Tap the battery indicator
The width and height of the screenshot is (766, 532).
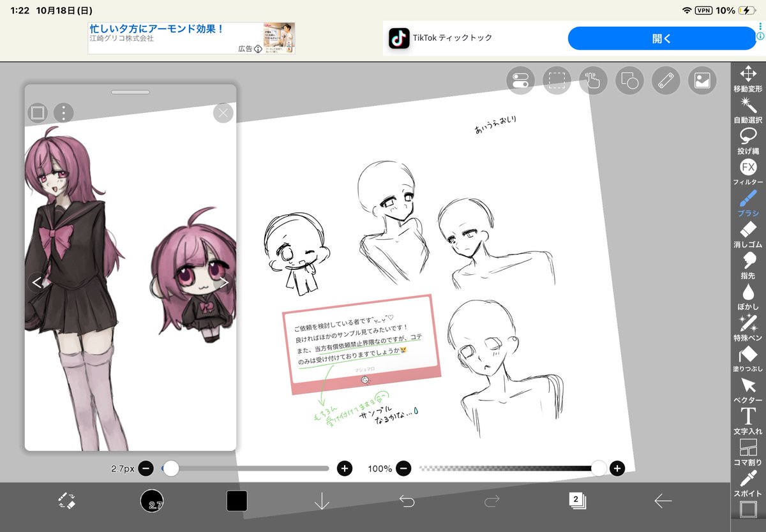click(x=747, y=11)
